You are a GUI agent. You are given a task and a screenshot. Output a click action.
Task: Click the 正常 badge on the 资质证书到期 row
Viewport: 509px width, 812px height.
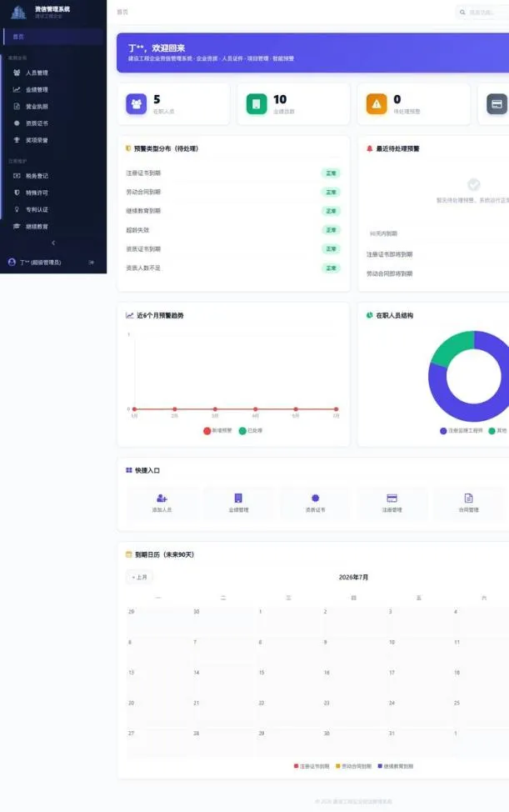(x=331, y=249)
